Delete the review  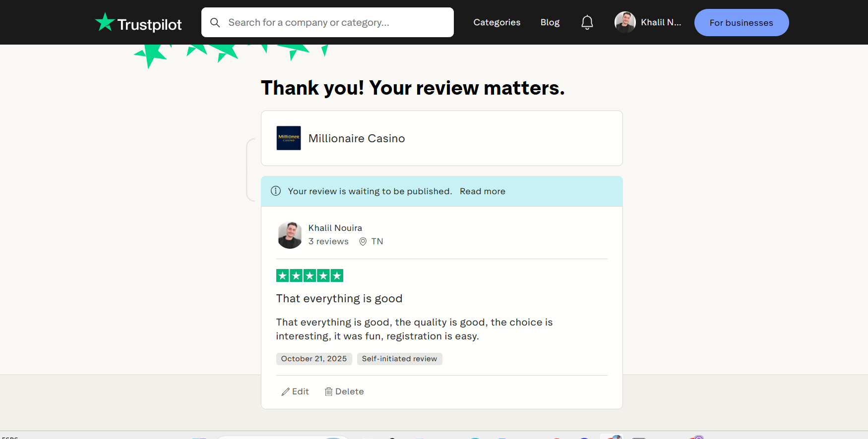pyautogui.click(x=344, y=391)
